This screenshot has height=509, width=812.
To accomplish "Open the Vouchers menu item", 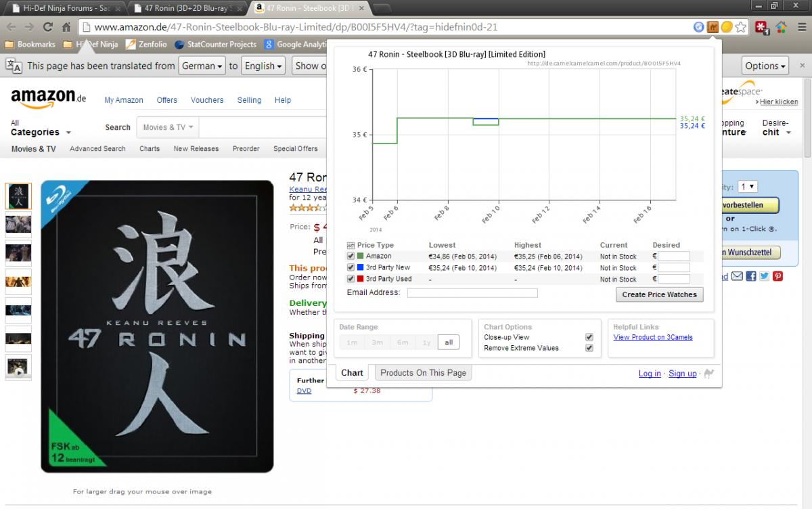I will point(207,100).
